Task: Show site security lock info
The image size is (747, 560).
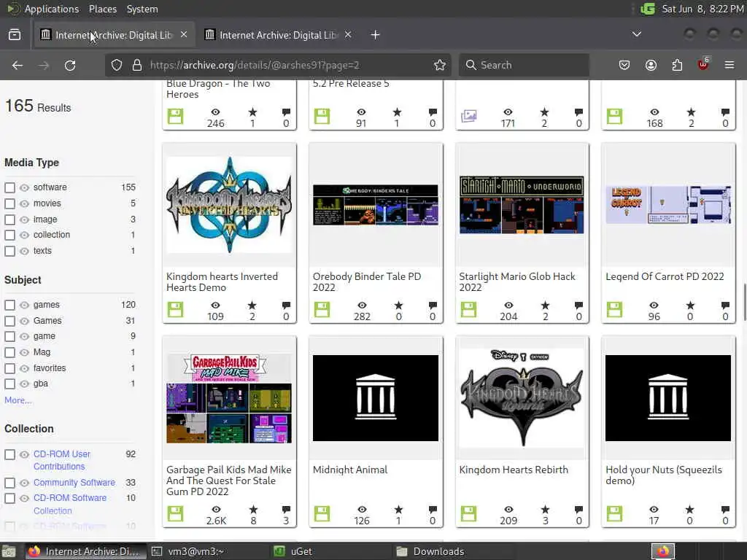Action: [x=136, y=65]
